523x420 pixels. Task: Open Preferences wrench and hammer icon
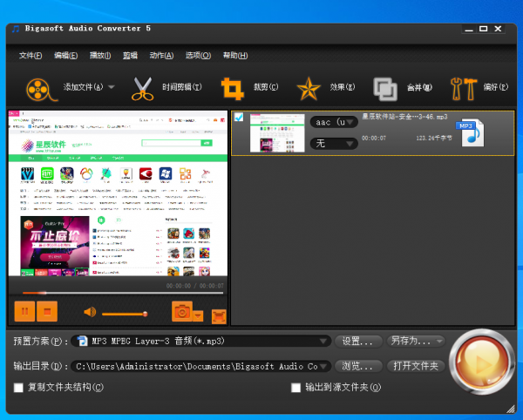coord(464,89)
